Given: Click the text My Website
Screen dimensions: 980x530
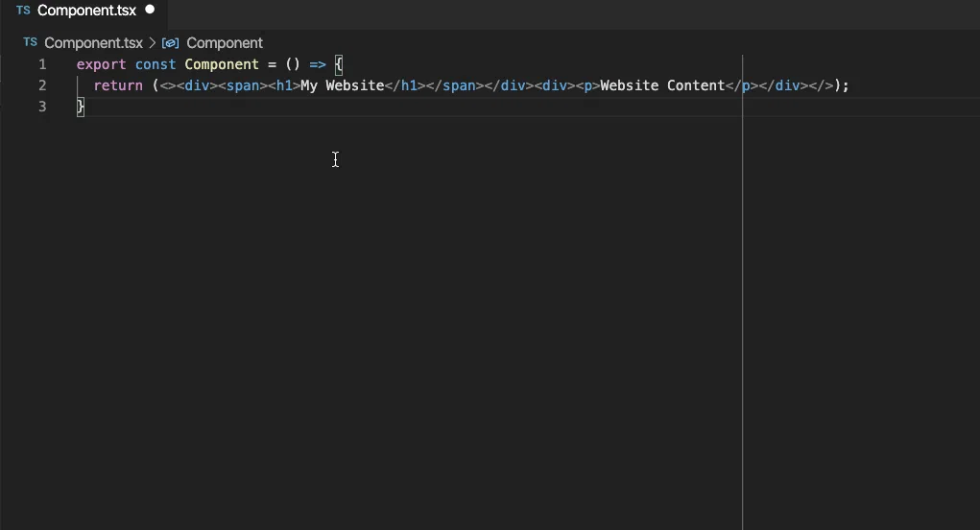Looking at the screenshot, I should 343,85.
